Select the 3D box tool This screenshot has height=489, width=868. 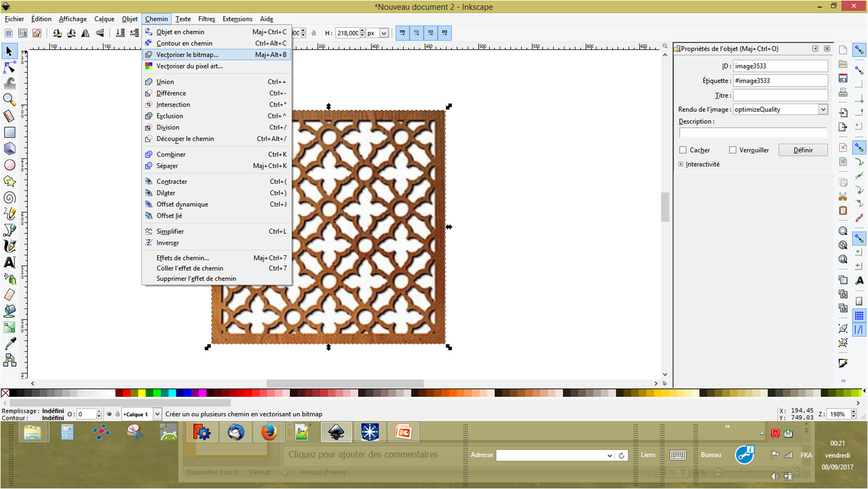click(9, 148)
